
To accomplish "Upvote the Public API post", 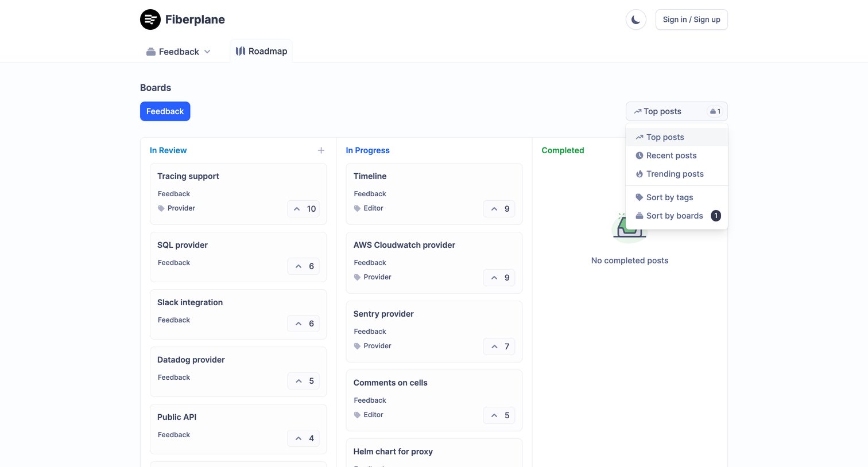I will coord(303,438).
